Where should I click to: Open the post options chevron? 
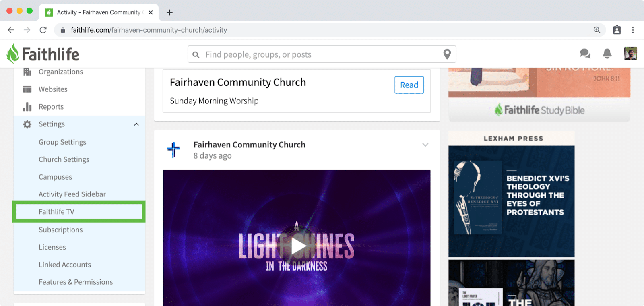point(425,145)
